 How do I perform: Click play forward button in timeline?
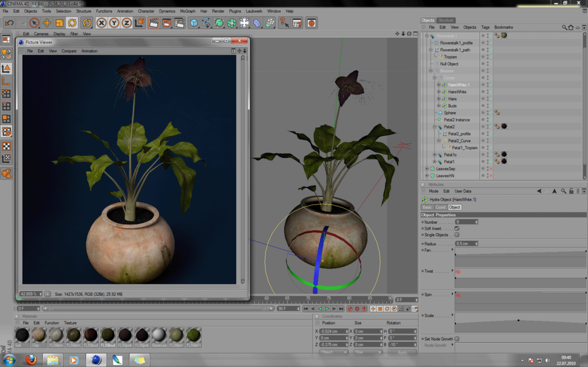point(327,309)
